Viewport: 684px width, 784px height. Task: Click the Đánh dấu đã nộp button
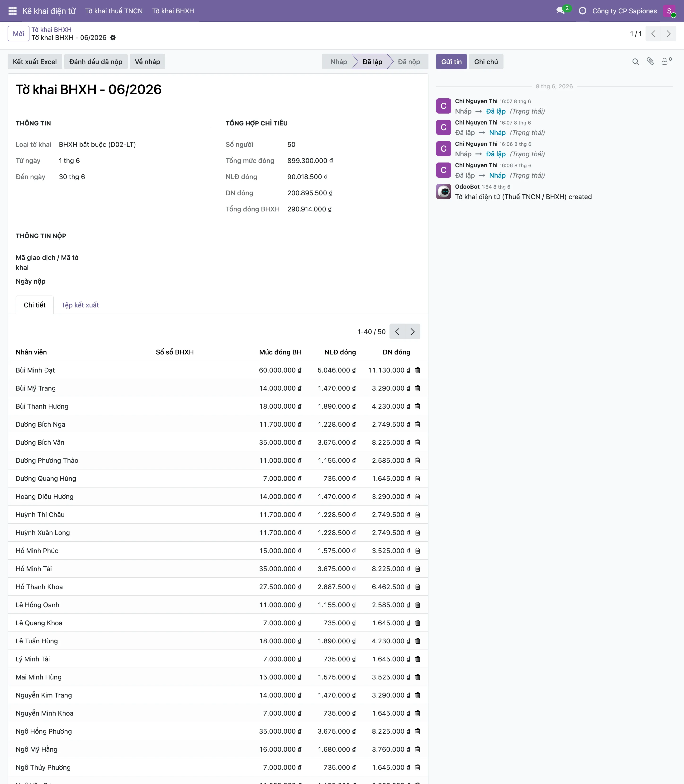coord(96,62)
